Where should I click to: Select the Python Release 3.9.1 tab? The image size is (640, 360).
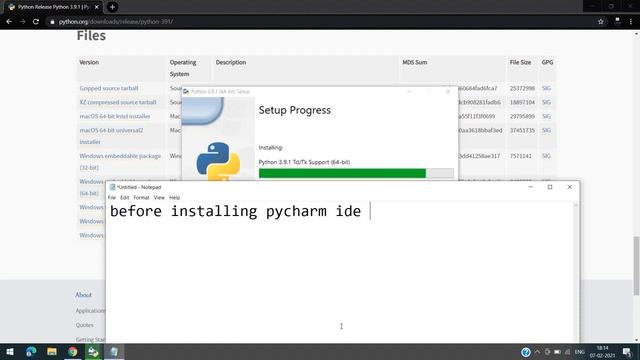[52, 7]
